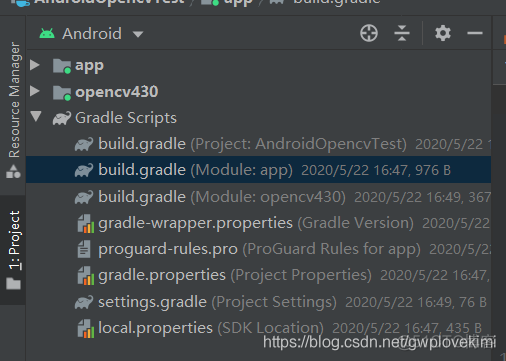Click the Android robot view icon
Viewport: 506px width, 361px height.
(47, 33)
